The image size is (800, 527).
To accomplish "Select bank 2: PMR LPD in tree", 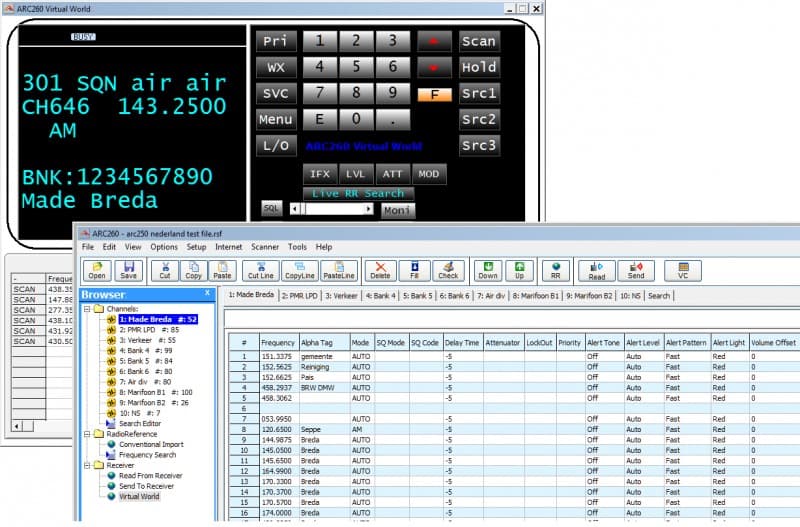I will coord(149,330).
